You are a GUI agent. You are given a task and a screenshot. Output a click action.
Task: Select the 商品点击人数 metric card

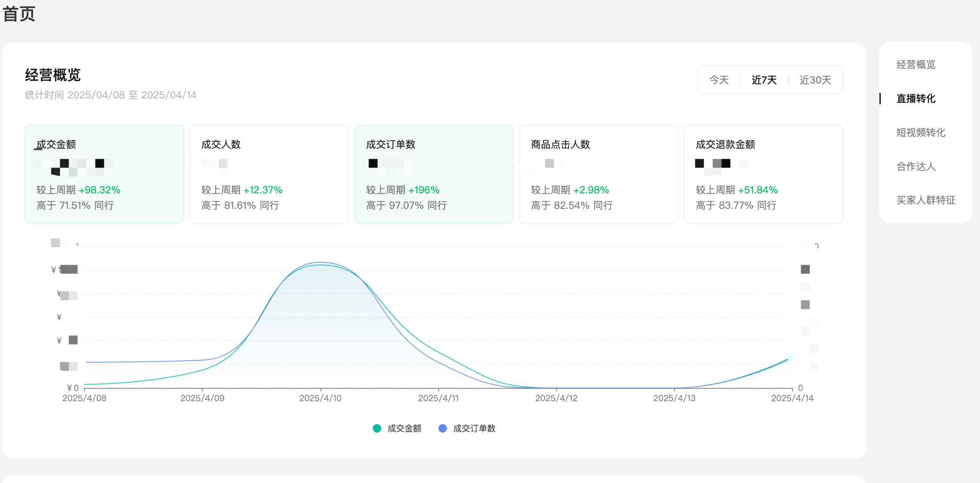pyautogui.click(x=598, y=174)
